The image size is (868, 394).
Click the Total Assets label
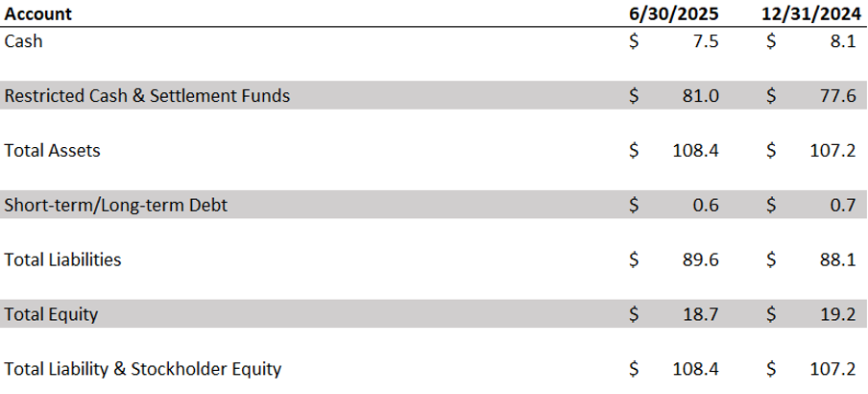tap(52, 150)
